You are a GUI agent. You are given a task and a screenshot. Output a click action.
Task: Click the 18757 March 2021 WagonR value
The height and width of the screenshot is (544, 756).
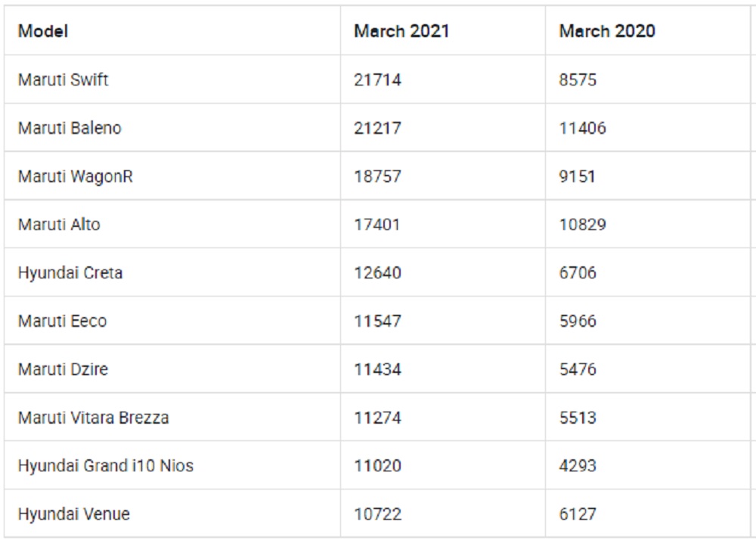pos(377,176)
